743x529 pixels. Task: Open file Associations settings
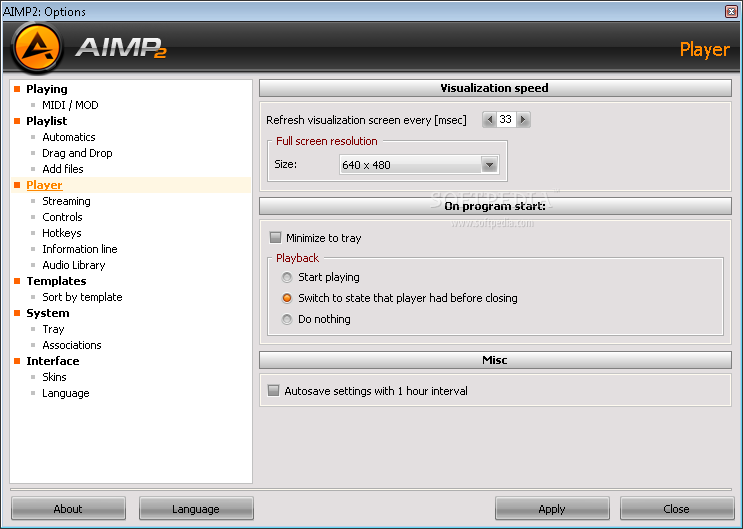72,345
